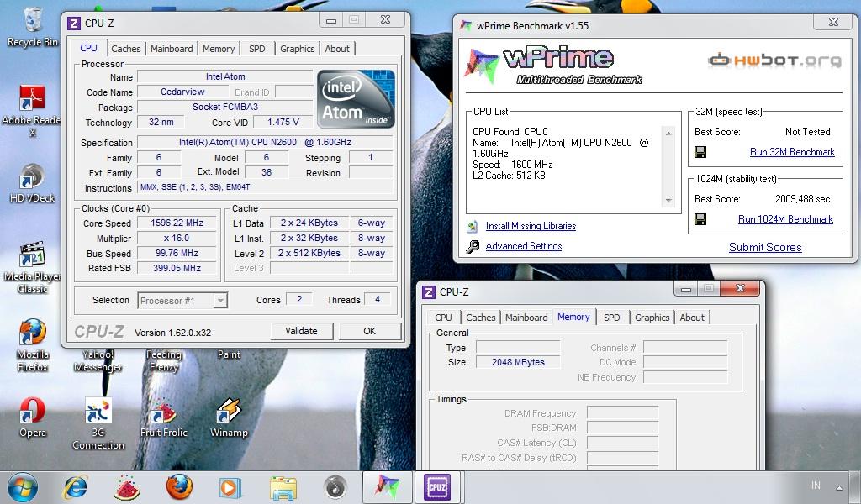
Task: Click the IN language indicator in tray
Action: coord(816,486)
